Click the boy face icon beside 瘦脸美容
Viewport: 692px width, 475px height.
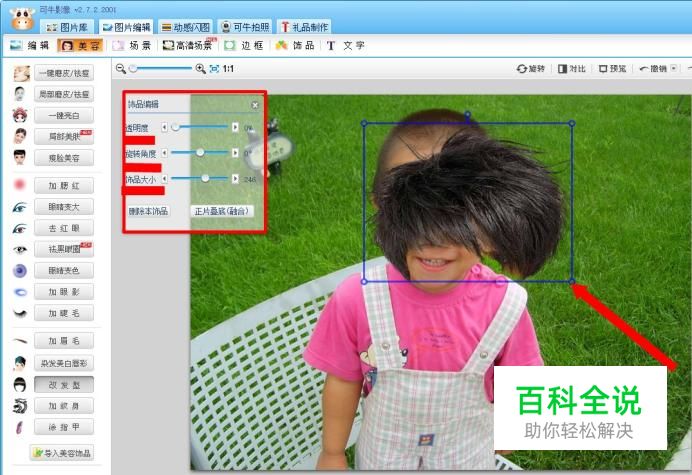click(19, 158)
